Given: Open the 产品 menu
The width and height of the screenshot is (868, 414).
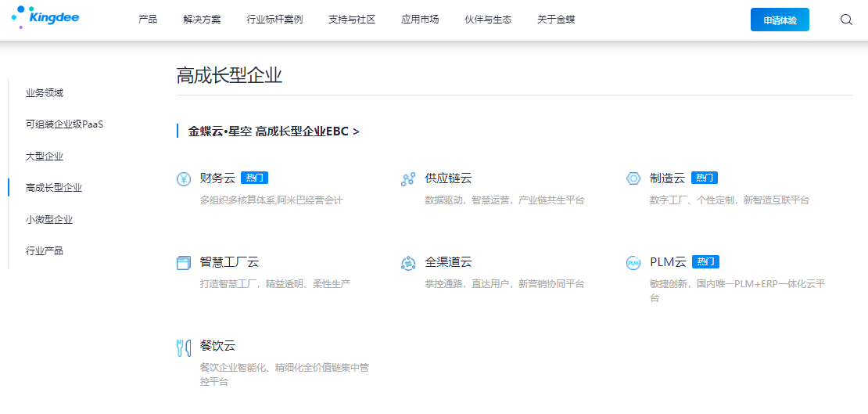Looking at the screenshot, I should point(148,20).
